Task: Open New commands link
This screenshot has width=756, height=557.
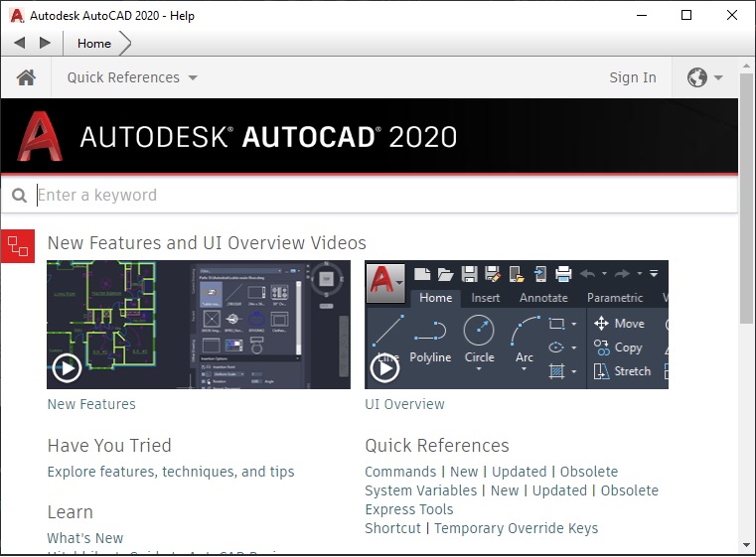Action: pos(464,472)
